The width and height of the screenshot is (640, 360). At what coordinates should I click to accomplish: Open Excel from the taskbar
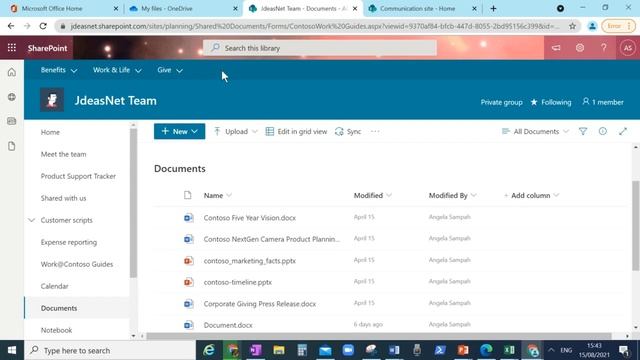tap(509, 350)
